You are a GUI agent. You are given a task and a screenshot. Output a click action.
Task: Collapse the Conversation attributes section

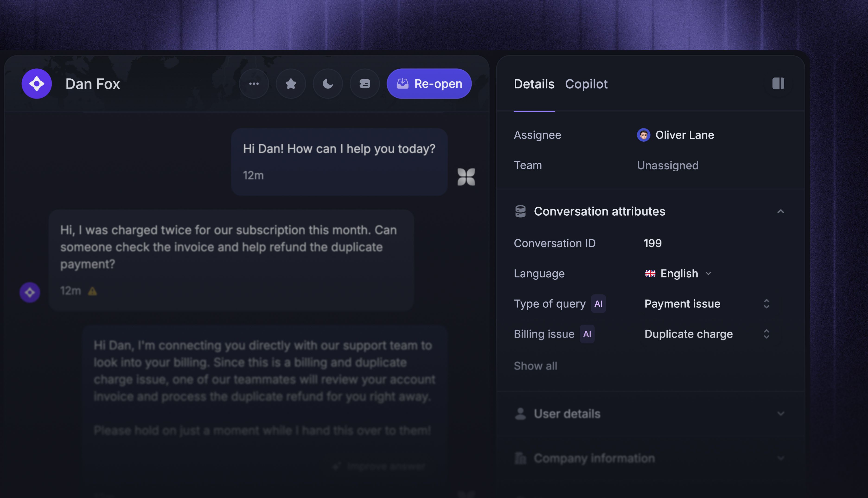(780, 211)
